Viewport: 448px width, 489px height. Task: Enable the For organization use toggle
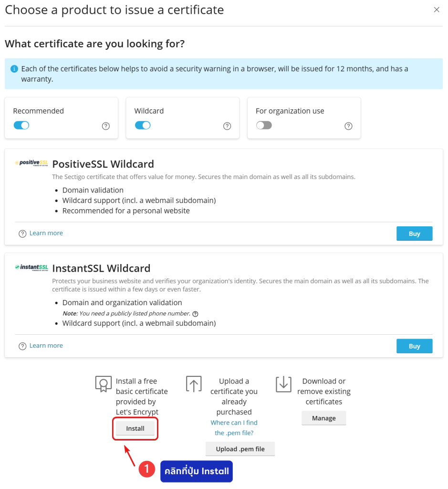(x=264, y=125)
